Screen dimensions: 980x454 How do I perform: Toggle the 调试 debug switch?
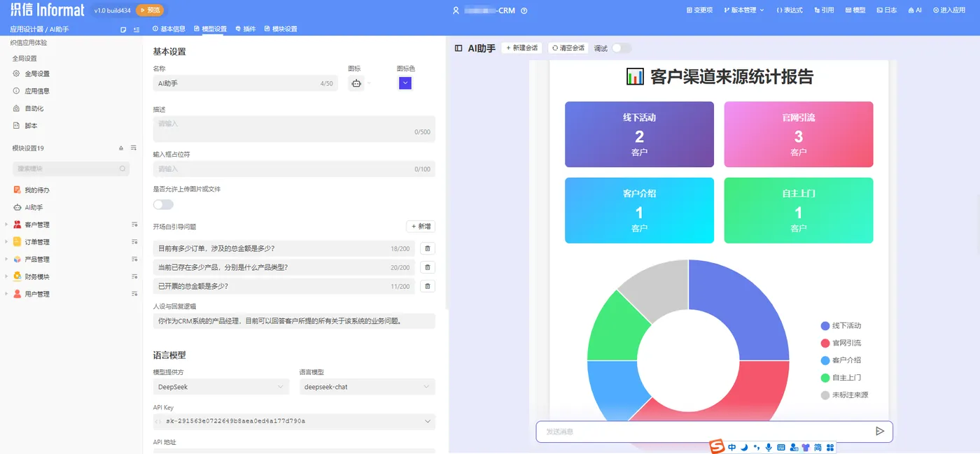click(x=621, y=48)
